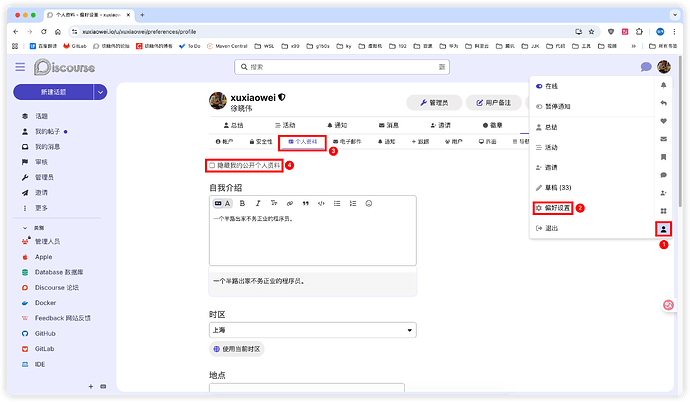This screenshot has height=402, width=690.
Task: Insert emoji using the smiley icon
Action: [x=369, y=203]
